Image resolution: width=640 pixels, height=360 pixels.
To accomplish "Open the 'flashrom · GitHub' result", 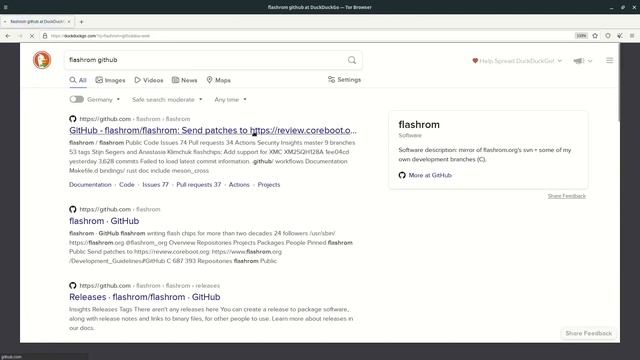I will 104,221.
